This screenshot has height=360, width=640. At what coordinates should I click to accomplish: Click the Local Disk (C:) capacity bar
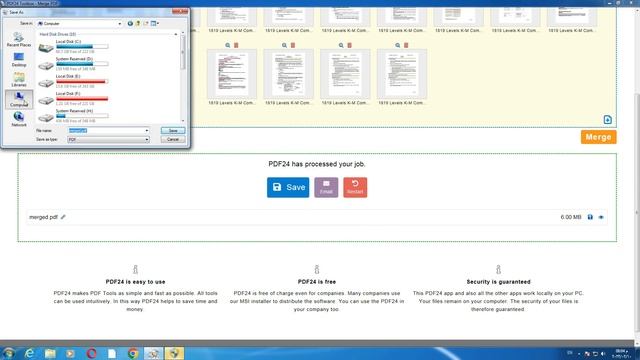[x=82, y=47]
